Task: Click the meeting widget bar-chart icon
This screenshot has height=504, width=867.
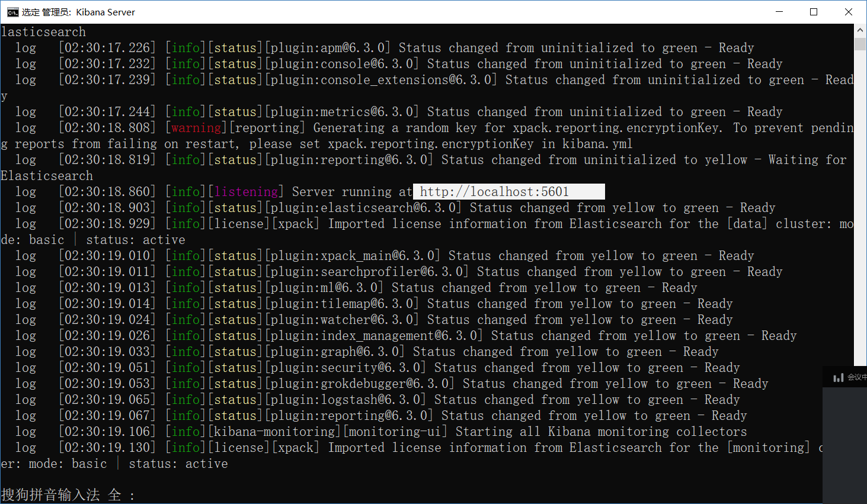Action: 838,377
